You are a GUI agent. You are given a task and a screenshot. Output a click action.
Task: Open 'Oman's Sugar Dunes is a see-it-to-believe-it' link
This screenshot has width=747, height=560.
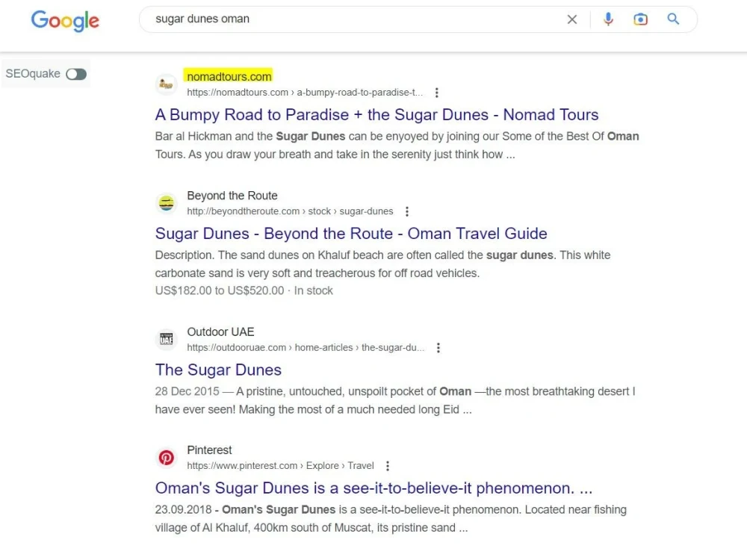(373, 488)
